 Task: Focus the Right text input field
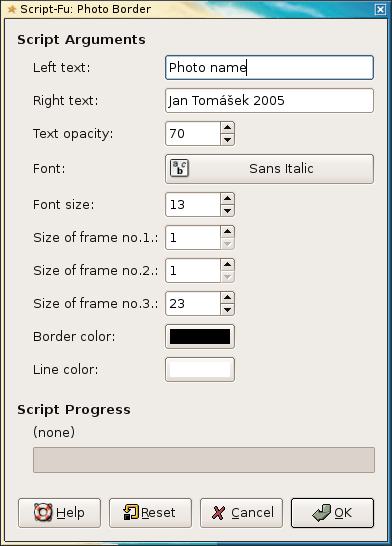269,101
